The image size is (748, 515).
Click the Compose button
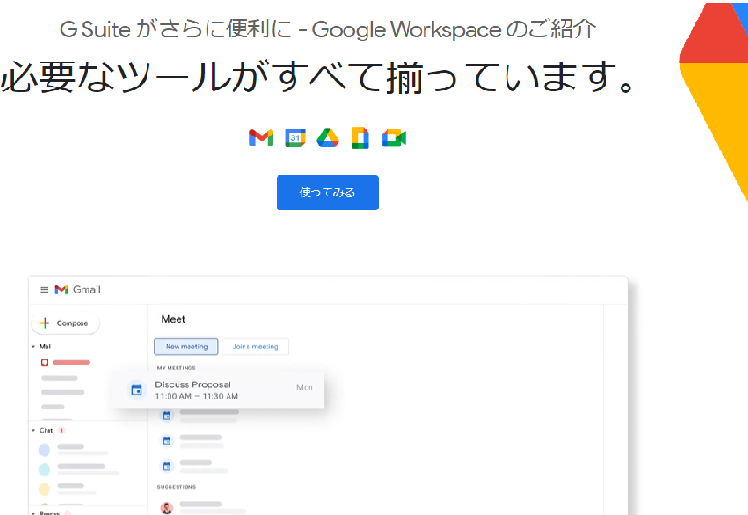(65, 323)
